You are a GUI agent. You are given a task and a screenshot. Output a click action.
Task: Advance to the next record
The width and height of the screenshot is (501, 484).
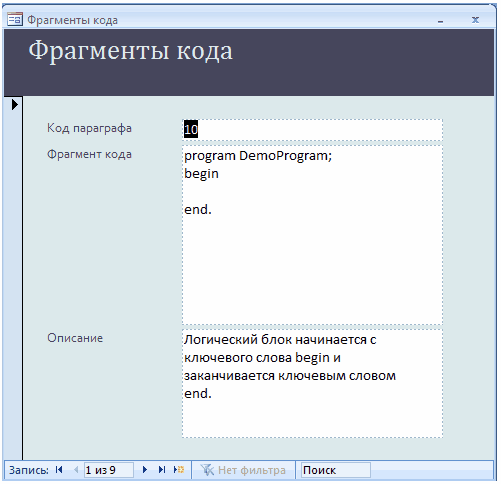coord(145,470)
